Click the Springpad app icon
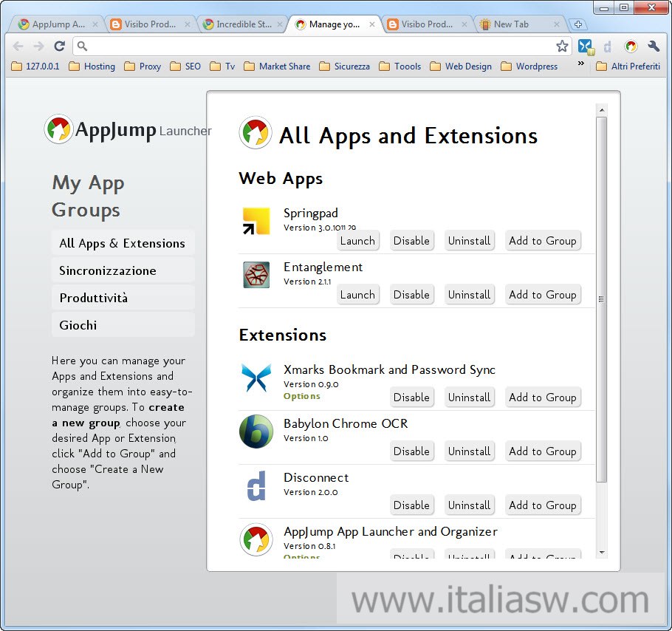 [x=256, y=221]
